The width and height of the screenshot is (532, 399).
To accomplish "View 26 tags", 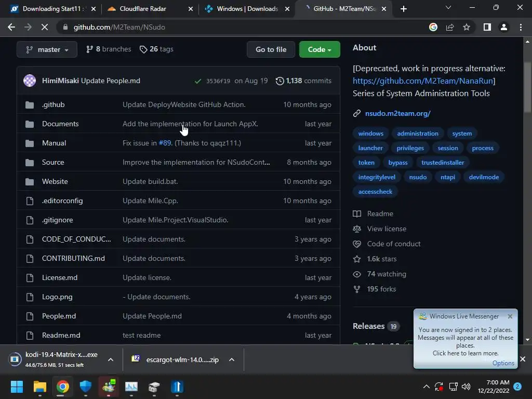I will pyautogui.click(x=156, y=49).
